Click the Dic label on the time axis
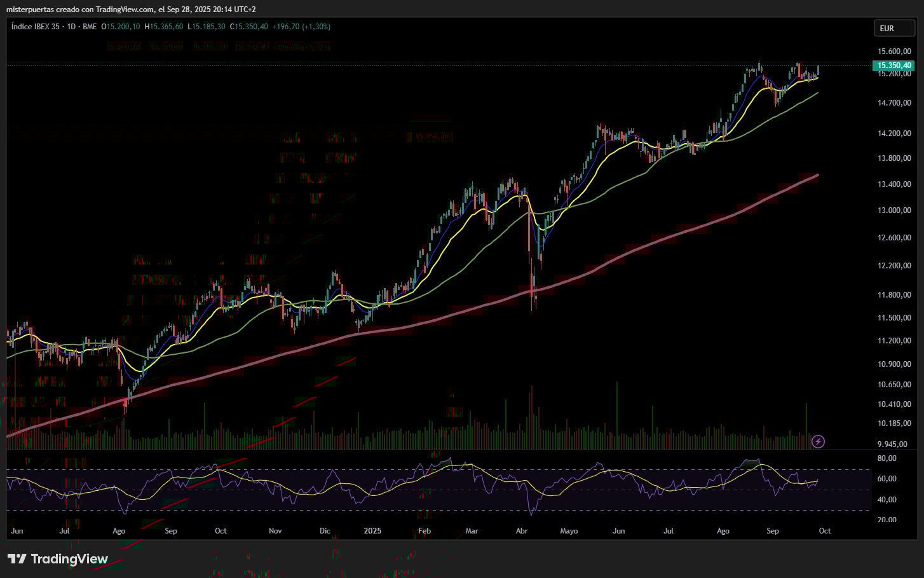 click(325, 531)
